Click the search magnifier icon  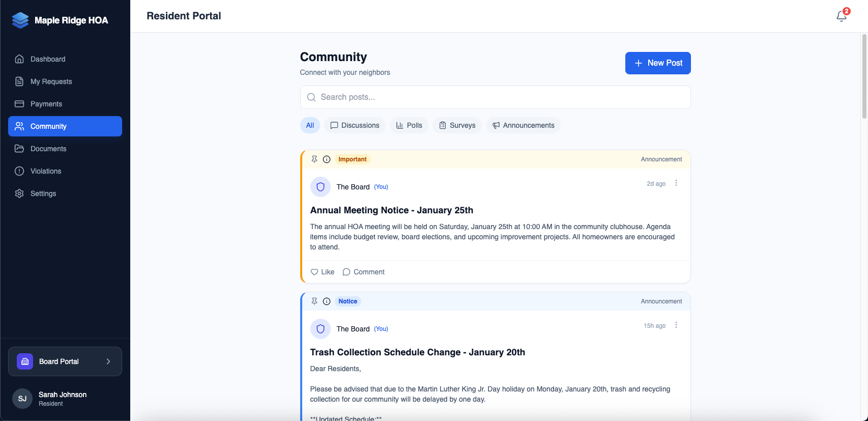[x=311, y=97]
